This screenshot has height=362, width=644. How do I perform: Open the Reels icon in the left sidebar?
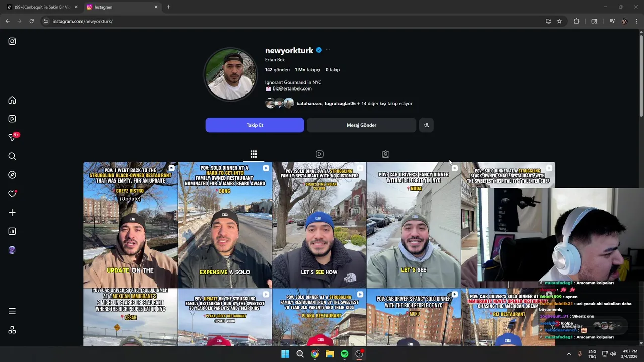click(12, 119)
